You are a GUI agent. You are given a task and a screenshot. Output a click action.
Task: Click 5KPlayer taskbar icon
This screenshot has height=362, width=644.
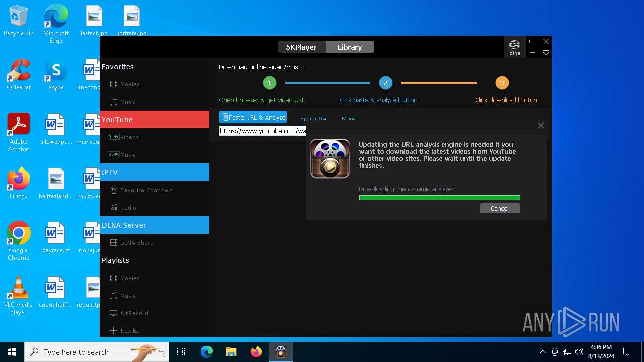(281, 352)
